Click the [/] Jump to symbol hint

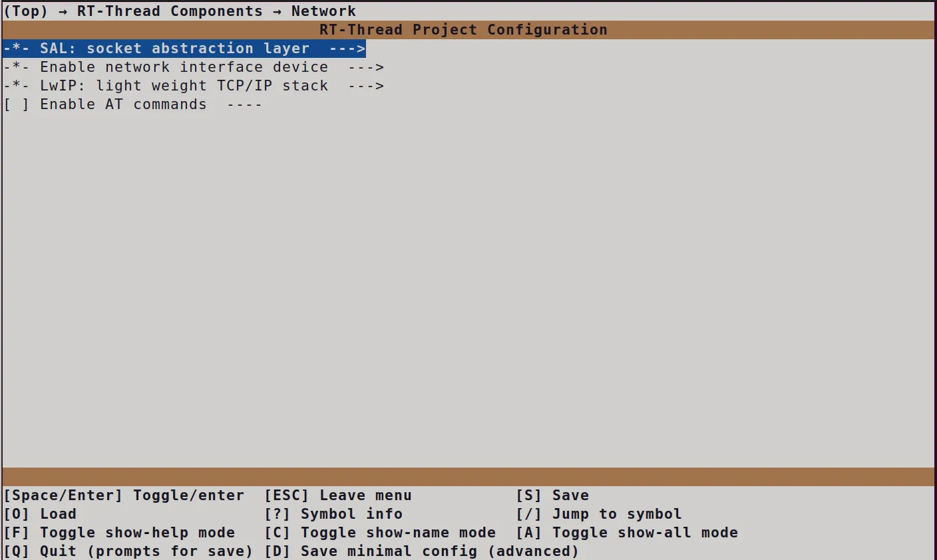pos(599,514)
